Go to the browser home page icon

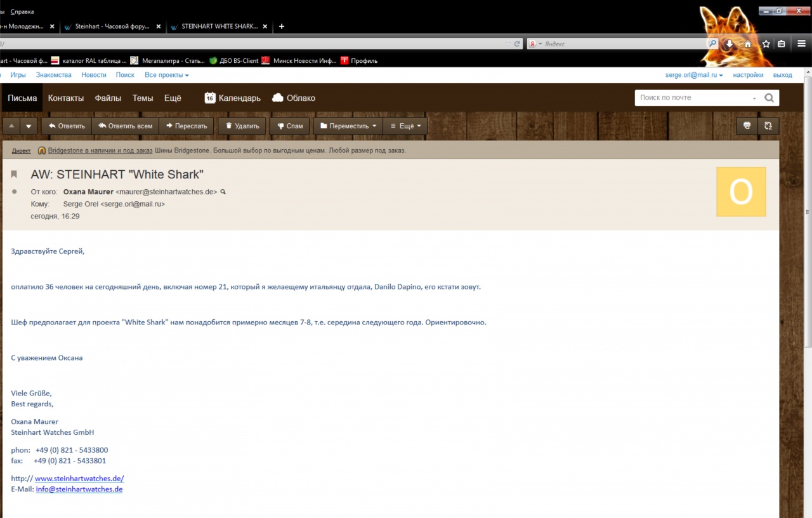point(747,44)
